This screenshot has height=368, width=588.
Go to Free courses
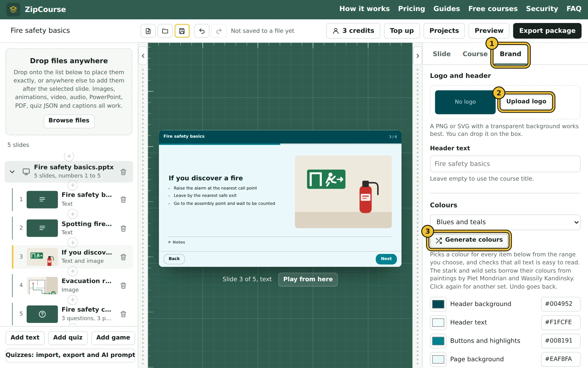(493, 9)
